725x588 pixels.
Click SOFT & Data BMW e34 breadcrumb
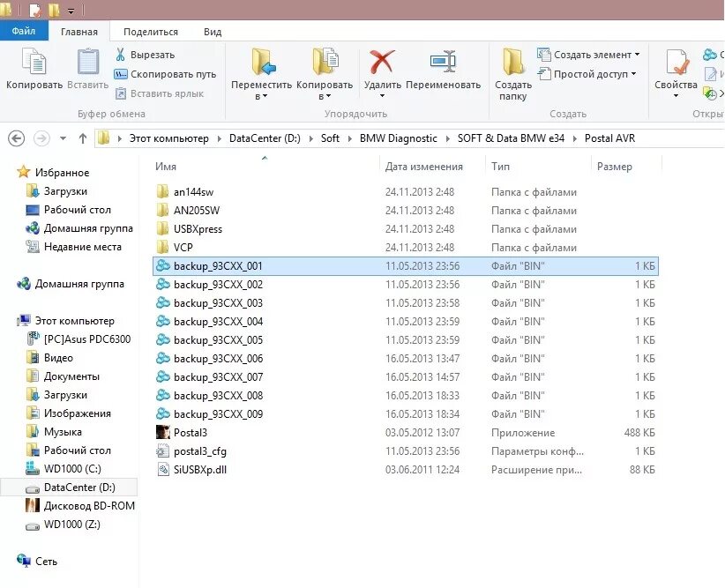coord(511,138)
